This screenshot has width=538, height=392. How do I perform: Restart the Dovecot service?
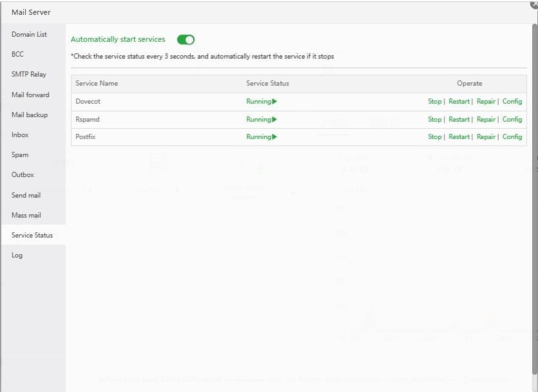[x=459, y=102]
